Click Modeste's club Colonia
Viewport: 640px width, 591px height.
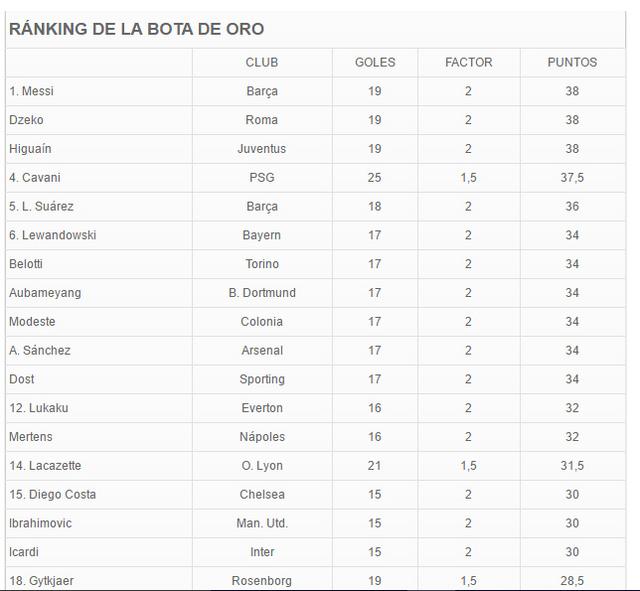[262, 322]
